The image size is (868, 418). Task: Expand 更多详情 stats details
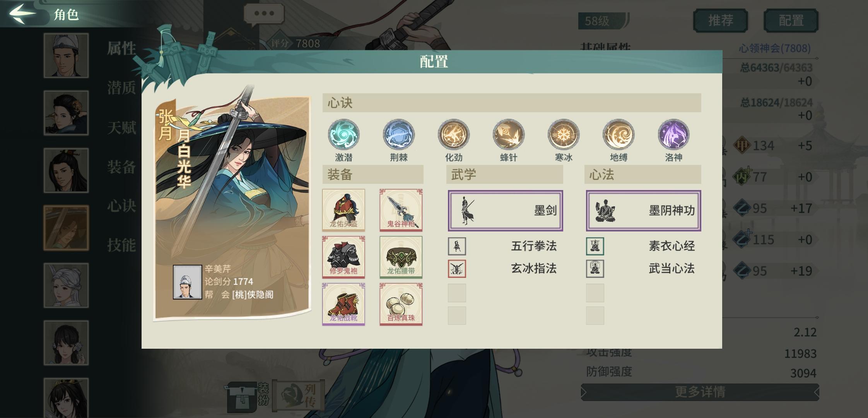(x=700, y=392)
